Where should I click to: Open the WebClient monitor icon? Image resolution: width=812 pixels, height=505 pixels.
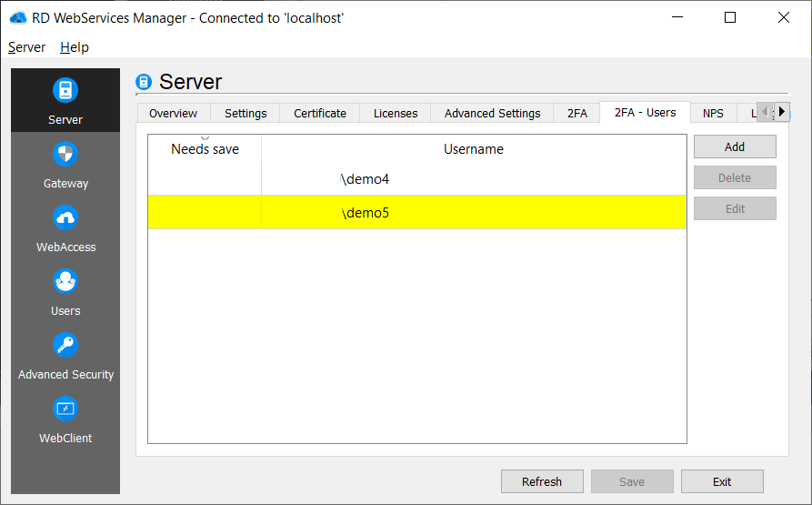pyautogui.click(x=65, y=409)
